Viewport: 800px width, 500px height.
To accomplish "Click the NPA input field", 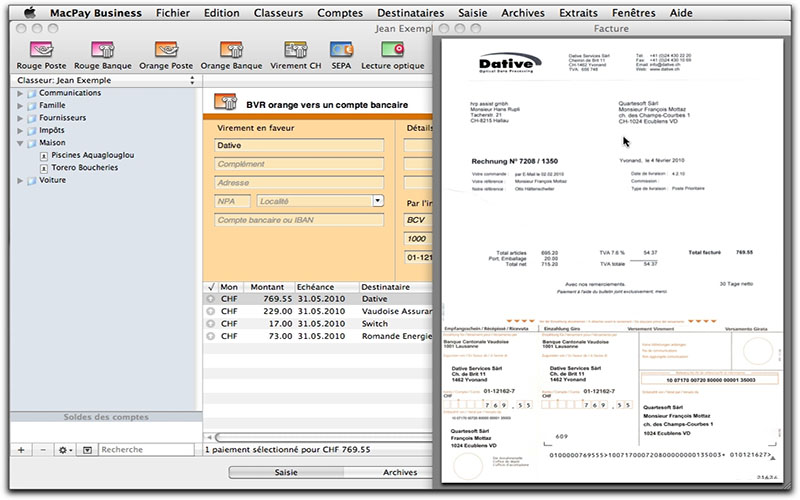I will click(x=233, y=201).
